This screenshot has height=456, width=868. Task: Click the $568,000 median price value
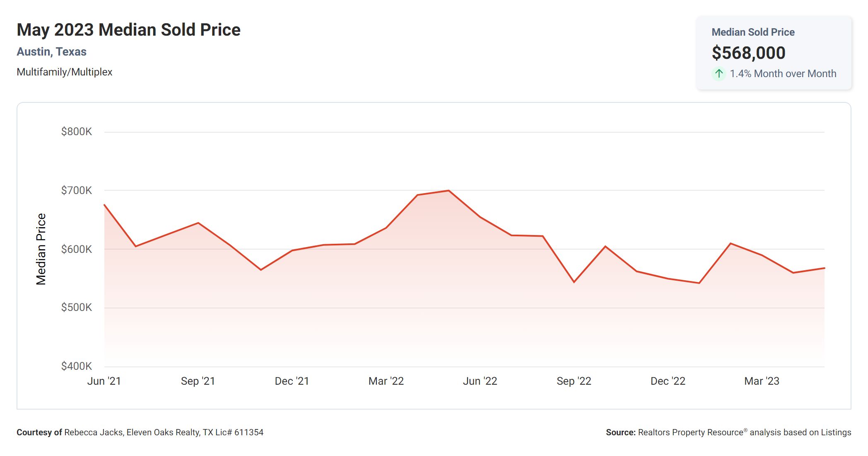[x=748, y=53]
